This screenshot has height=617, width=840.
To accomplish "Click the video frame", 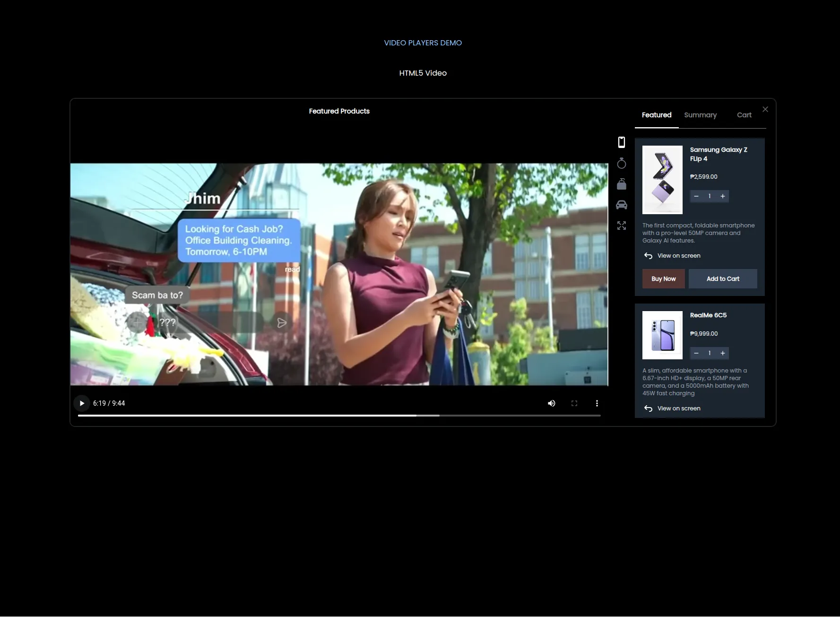I will click(x=339, y=274).
